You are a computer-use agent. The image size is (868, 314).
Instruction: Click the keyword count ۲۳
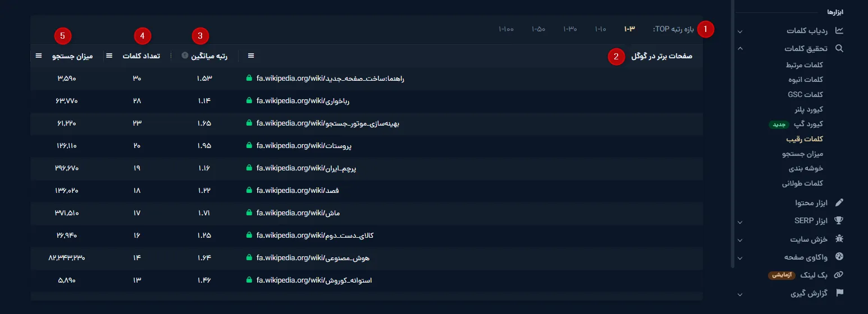point(137,123)
